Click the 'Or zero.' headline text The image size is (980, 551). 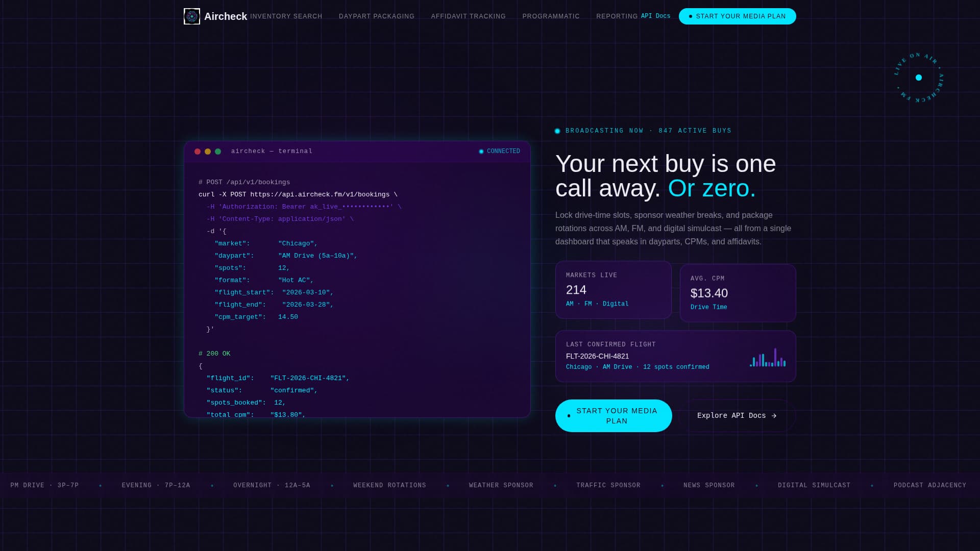coord(712,188)
